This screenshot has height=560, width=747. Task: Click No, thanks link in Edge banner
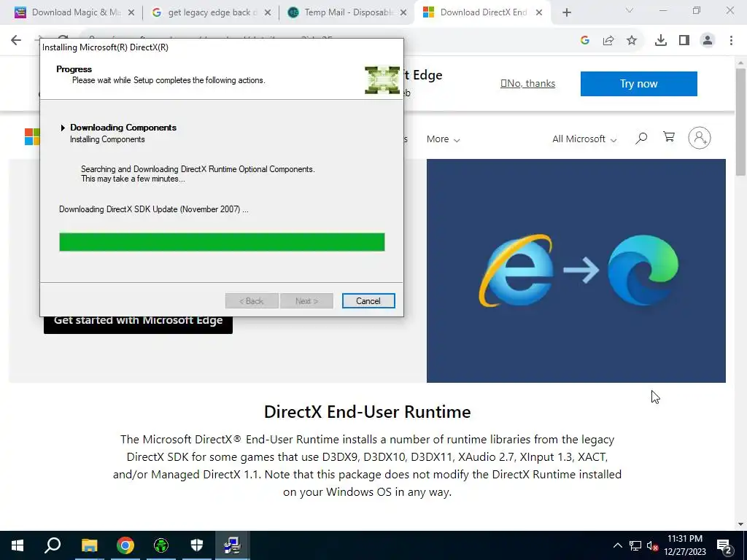pos(528,83)
